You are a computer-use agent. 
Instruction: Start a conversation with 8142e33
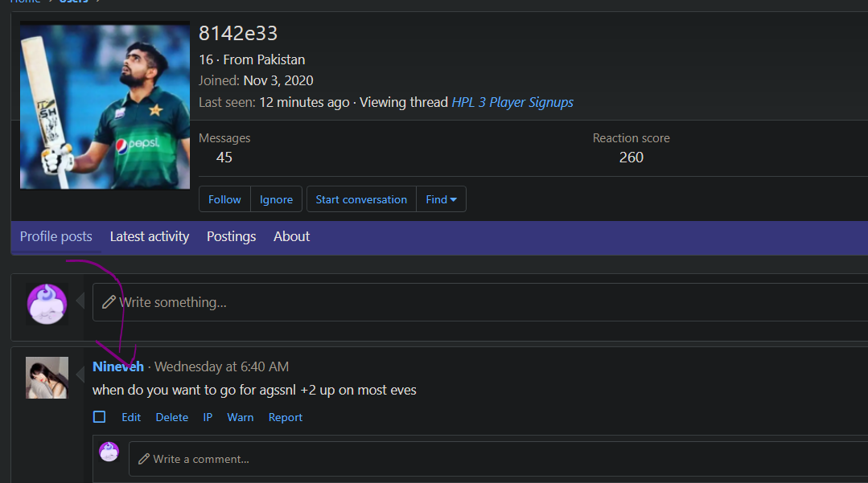tap(361, 199)
